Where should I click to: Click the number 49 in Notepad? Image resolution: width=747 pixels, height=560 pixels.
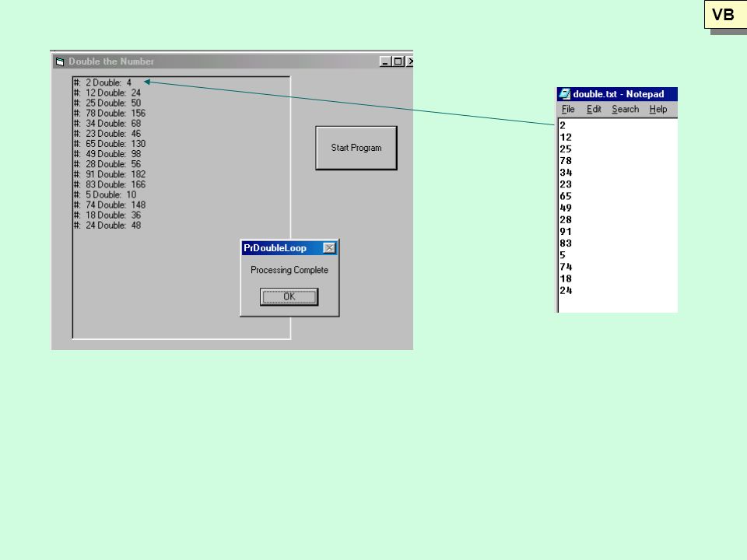[566, 208]
